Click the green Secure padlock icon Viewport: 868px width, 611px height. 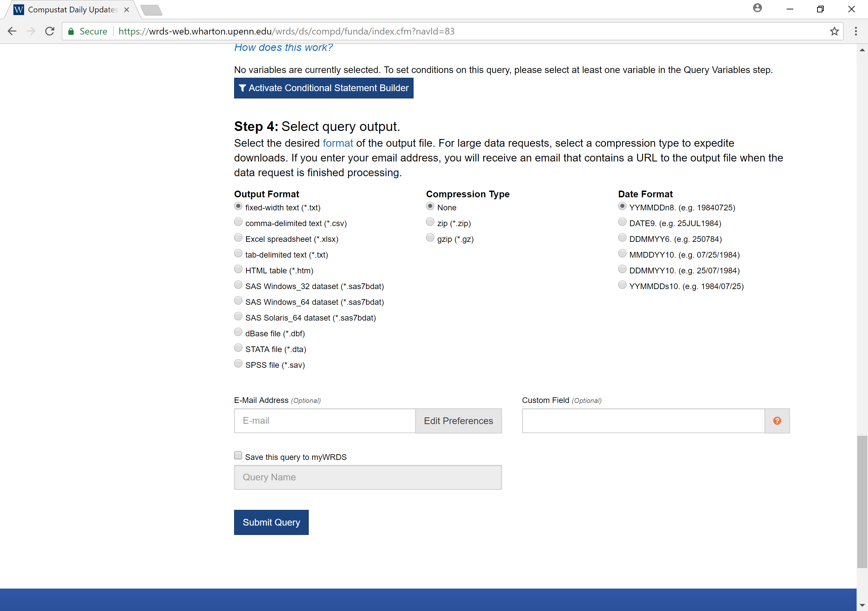pyautogui.click(x=71, y=31)
